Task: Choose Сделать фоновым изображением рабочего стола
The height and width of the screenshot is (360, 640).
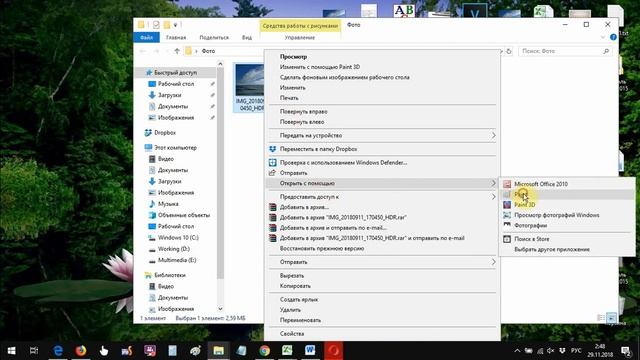Action: (344, 77)
